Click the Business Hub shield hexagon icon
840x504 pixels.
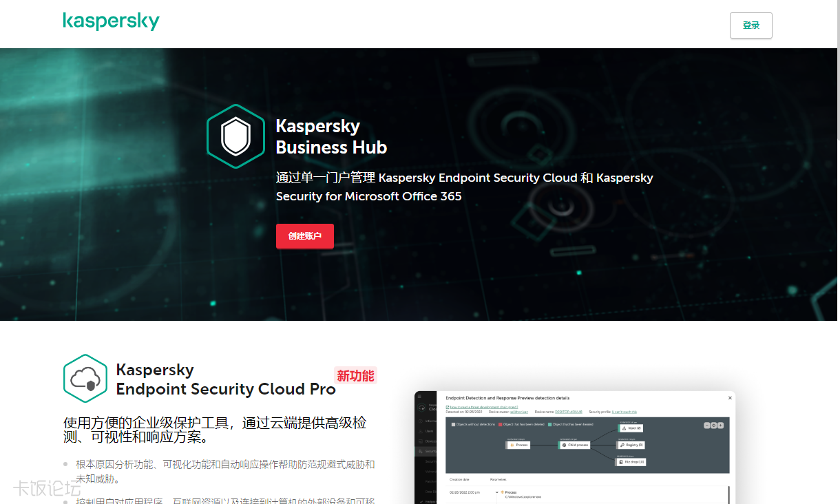click(235, 136)
